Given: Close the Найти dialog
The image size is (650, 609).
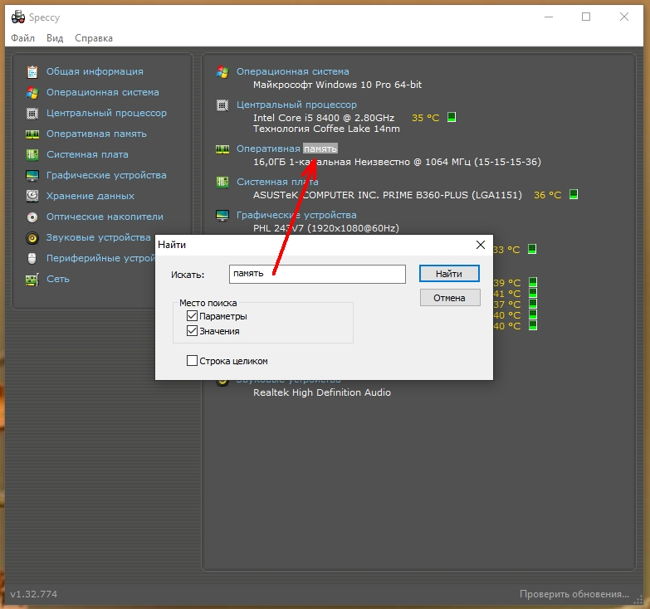Looking at the screenshot, I should [480, 245].
